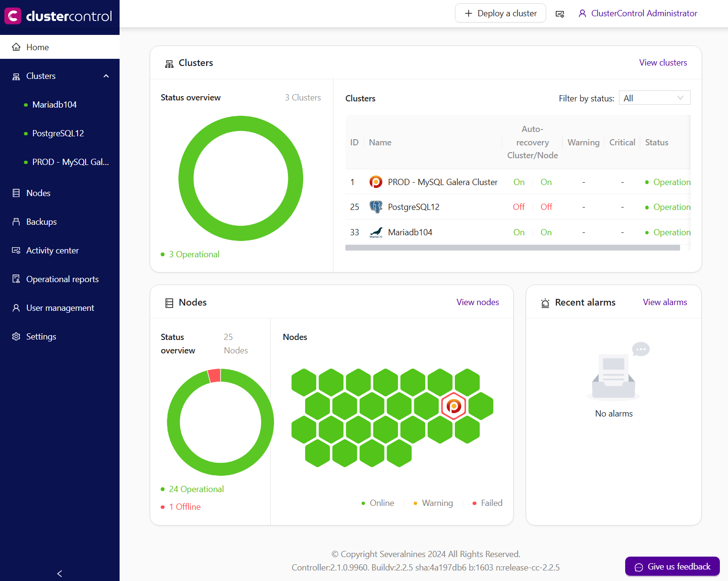Collapse the sidebar with the arrow

point(59,573)
